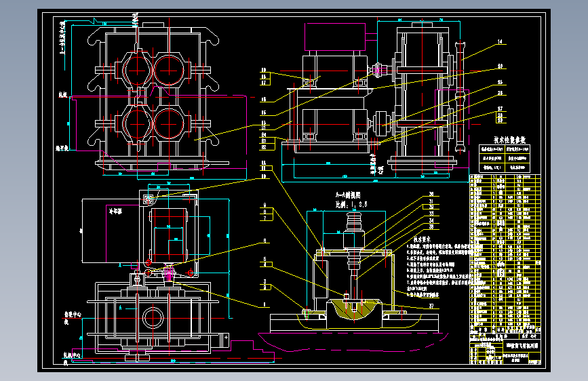Click the parts list table in the title block

click(x=505, y=253)
